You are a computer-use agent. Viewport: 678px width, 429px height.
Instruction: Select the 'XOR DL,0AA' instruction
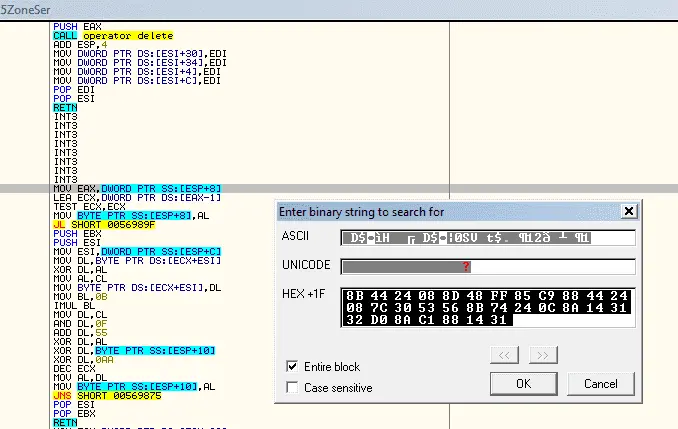(x=83, y=360)
